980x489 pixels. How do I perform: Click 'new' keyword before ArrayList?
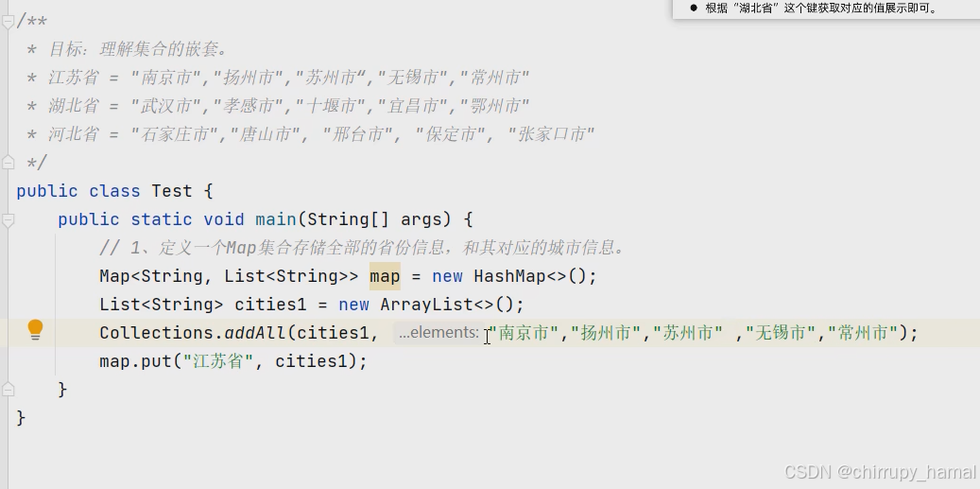pyautogui.click(x=353, y=305)
